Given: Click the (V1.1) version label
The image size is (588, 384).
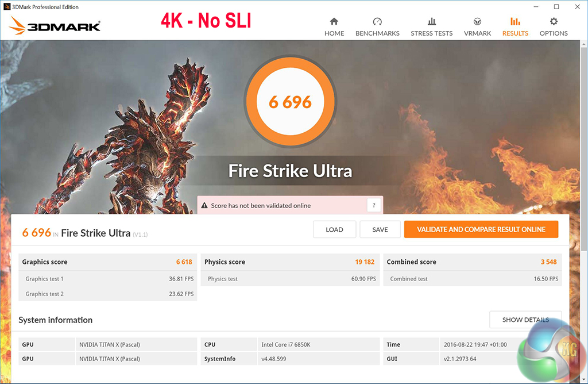Looking at the screenshot, I should 140,235.
